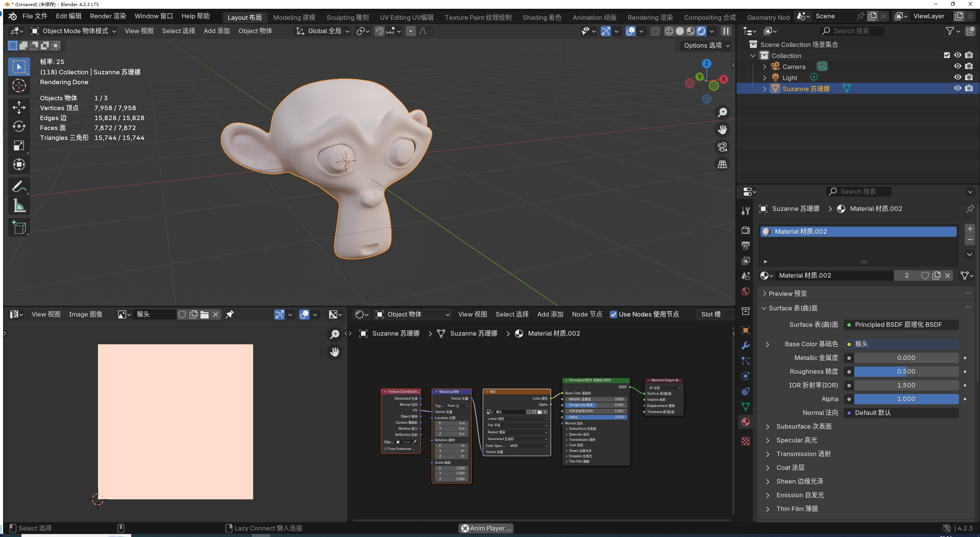Hide Suzanne in viewport via eye icon
This screenshot has height=537, width=980.
(x=957, y=88)
